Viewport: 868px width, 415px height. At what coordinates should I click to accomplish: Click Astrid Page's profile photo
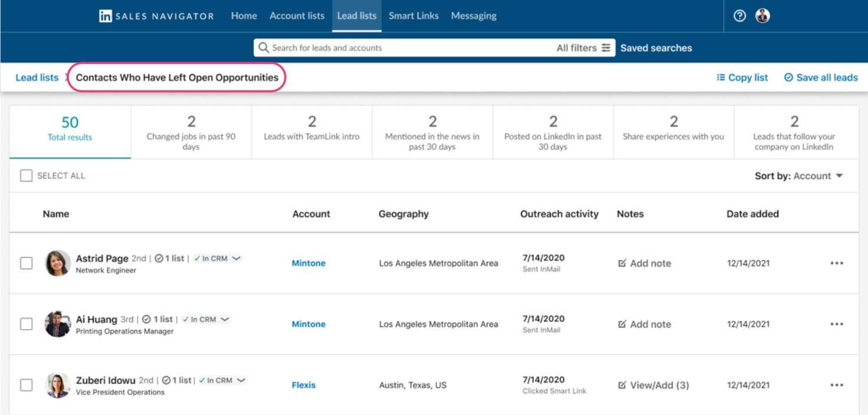58,263
